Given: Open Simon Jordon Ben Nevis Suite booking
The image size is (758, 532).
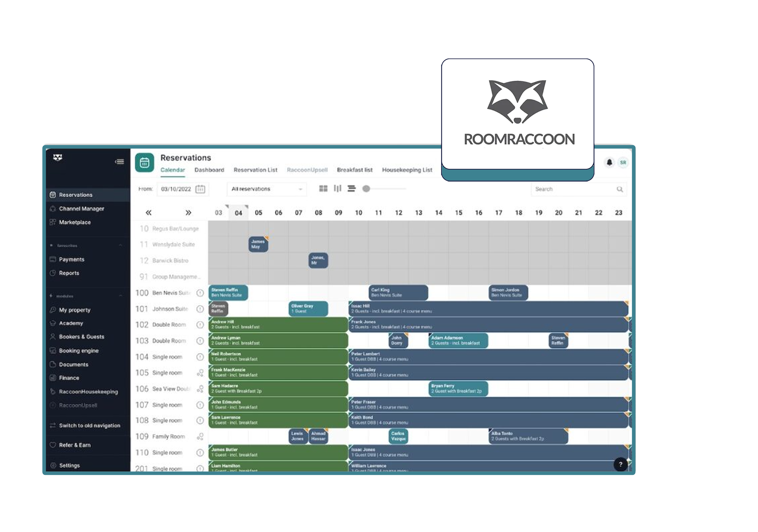Looking at the screenshot, I should point(508,293).
